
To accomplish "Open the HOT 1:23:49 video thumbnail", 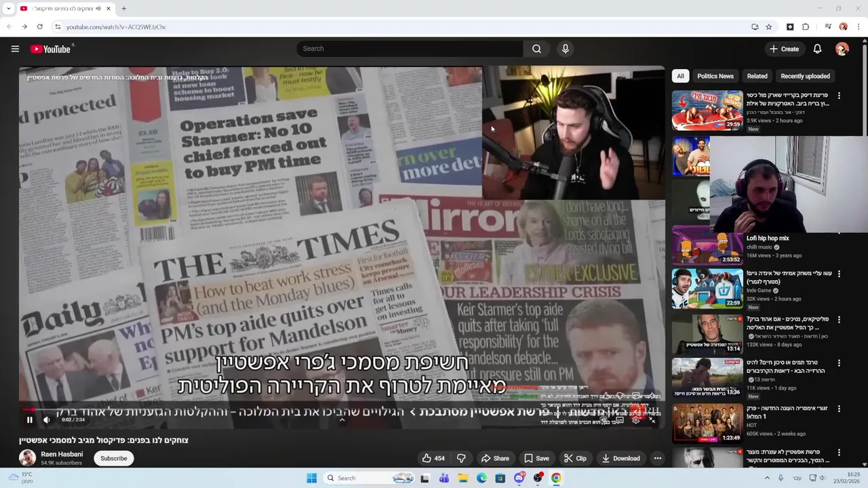I will (707, 424).
